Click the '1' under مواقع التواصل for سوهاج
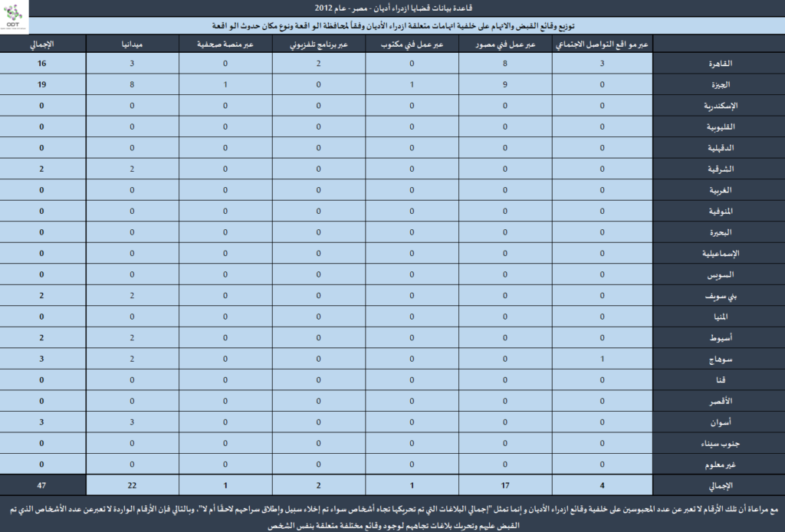This screenshot has height=532, width=785. 603,359
